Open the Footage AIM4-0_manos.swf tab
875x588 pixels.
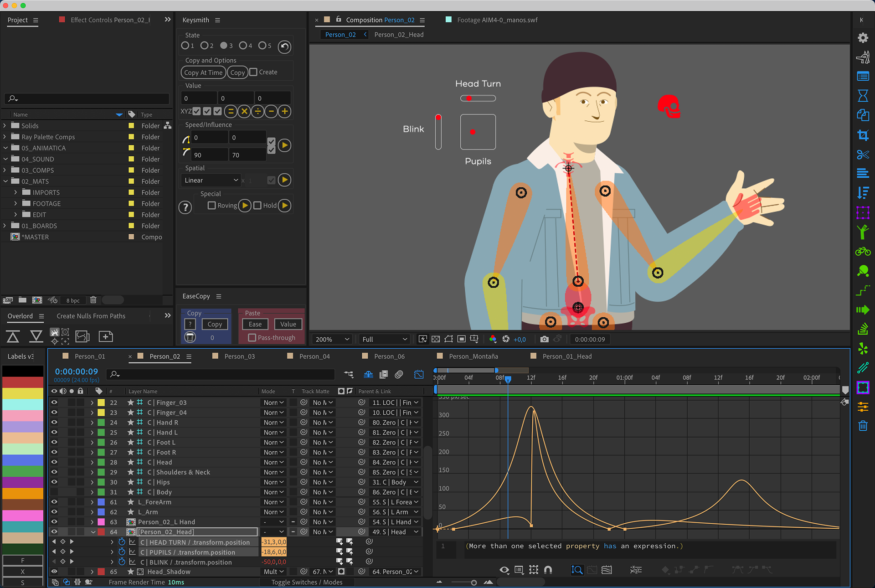tap(497, 20)
